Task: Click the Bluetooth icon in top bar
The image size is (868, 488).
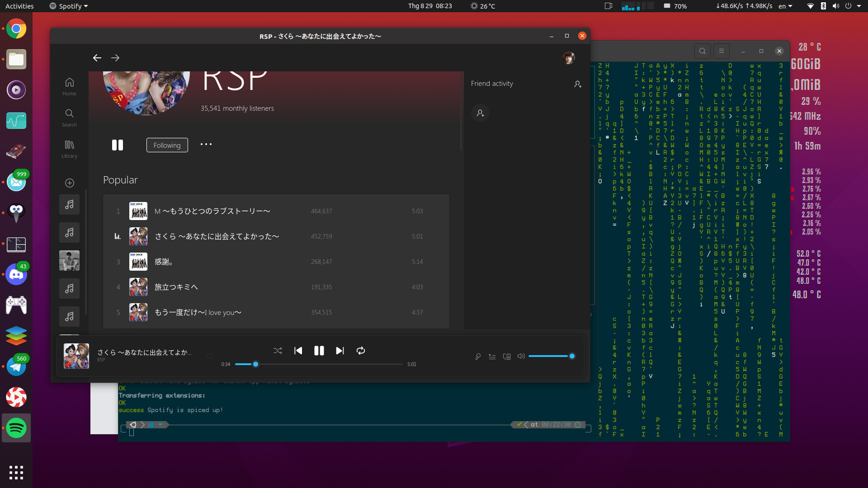Action: [823, 6]
